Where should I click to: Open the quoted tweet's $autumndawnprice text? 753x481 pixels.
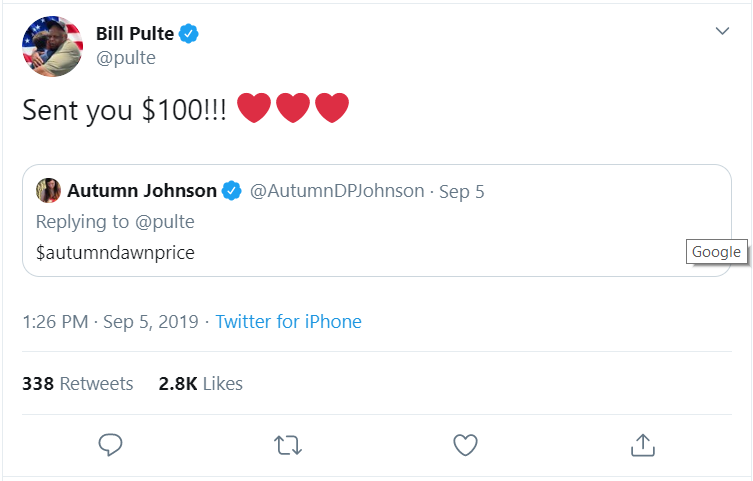pyautogui.click(x=115, y=253)
